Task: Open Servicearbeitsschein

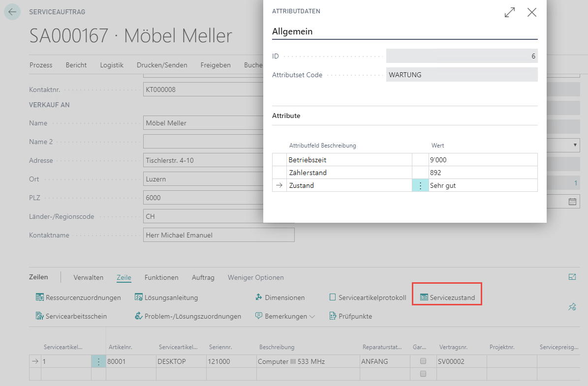Action: pyautogui.click(x=71, y=316)
